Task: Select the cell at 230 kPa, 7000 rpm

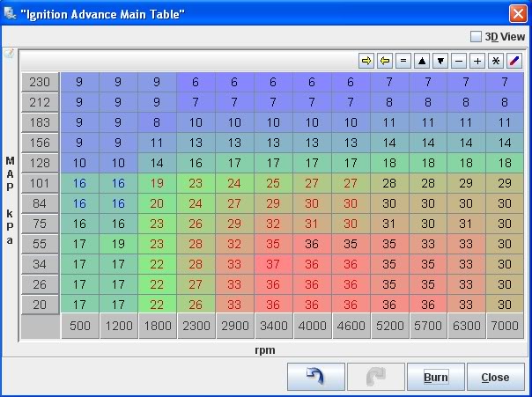Action: pyautogui.click(x=505, y=82)
